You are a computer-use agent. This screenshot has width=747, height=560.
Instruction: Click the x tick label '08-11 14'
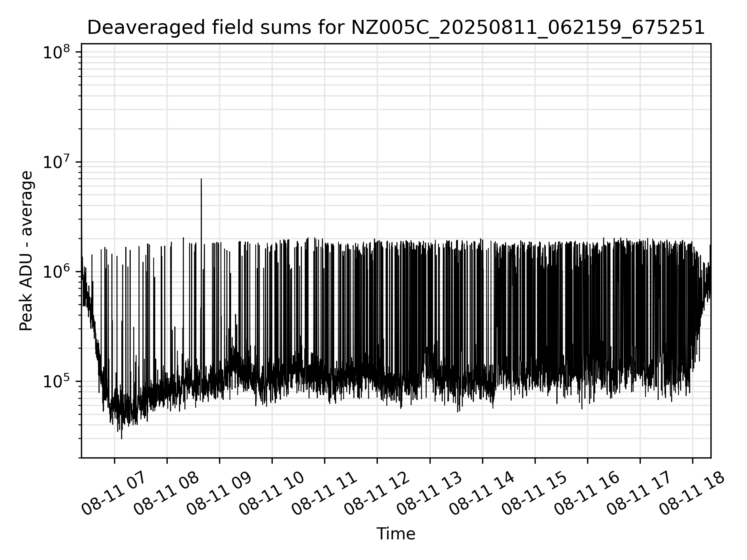(482, 493)
